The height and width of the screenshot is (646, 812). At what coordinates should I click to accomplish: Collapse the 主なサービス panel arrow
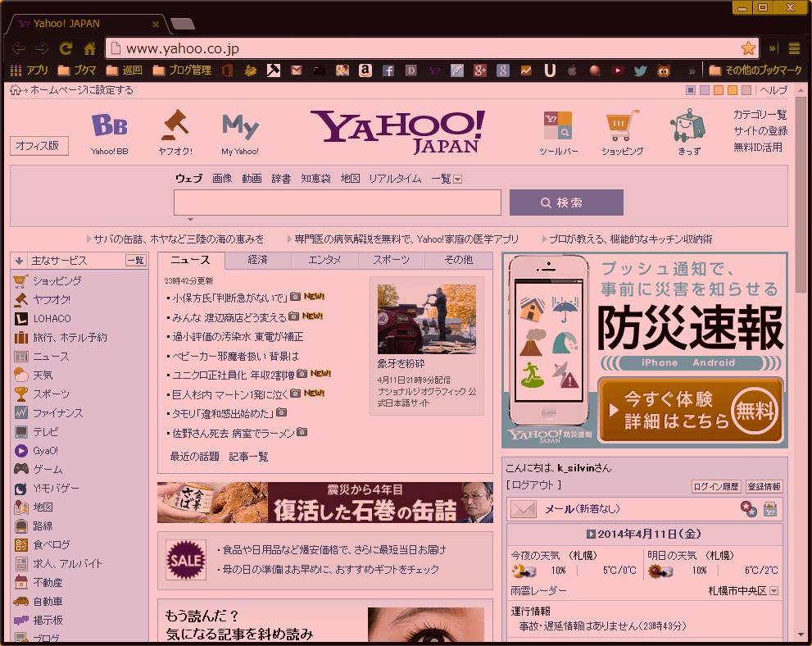pos(20,261)
